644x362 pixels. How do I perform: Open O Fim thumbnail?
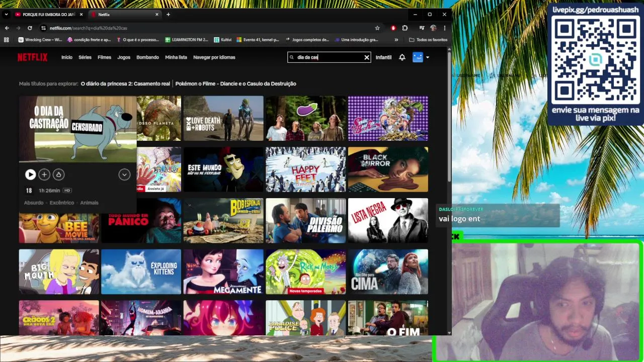[x=388, y=318]
